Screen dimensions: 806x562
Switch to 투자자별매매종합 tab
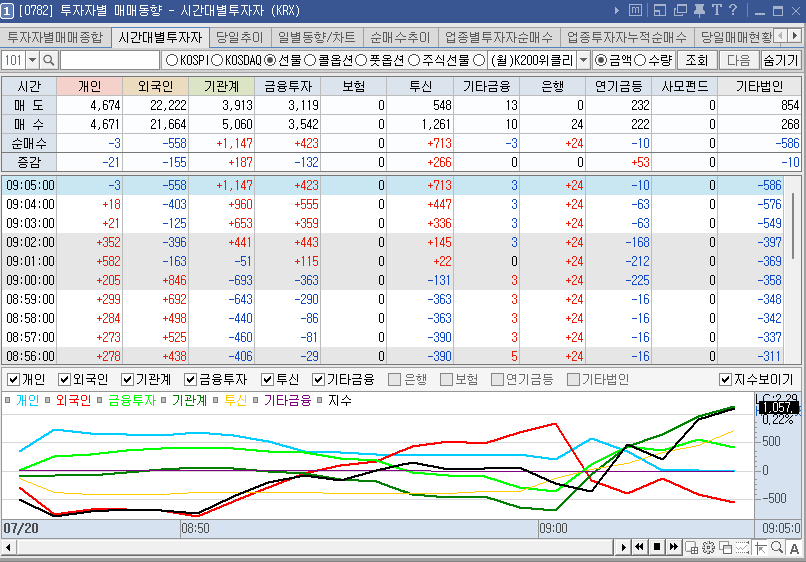(55, 38)
